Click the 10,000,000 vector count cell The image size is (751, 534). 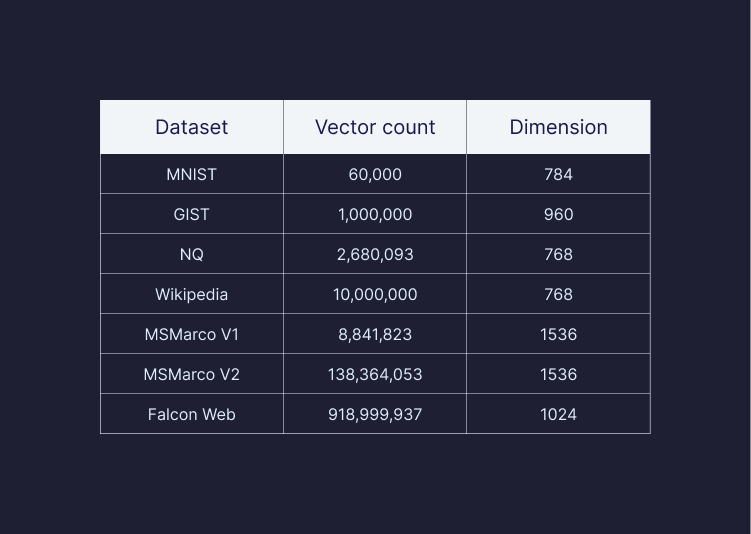coord(375,294)
